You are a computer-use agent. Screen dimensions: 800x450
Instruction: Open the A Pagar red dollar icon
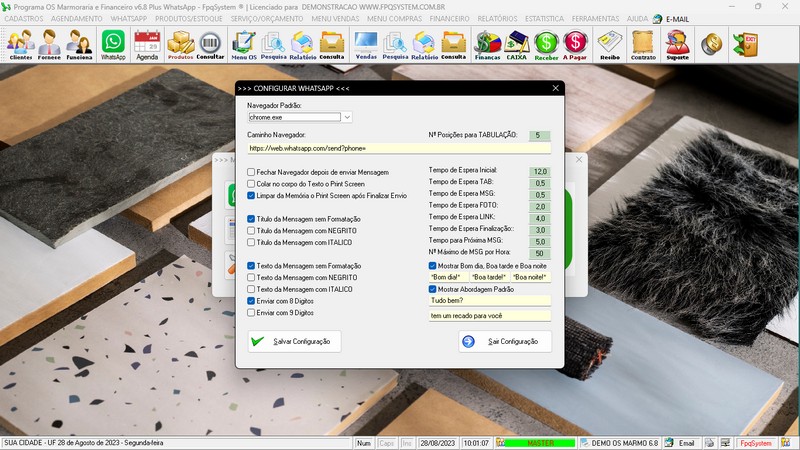click(575, 45)
